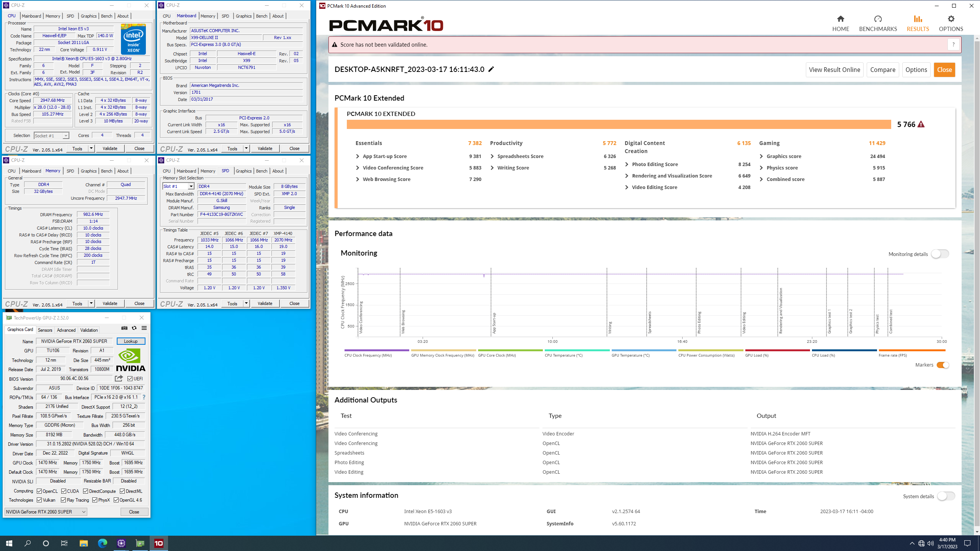Open volume control in system tray
This screenshot has height=551, width=980.
coord(930,543)
